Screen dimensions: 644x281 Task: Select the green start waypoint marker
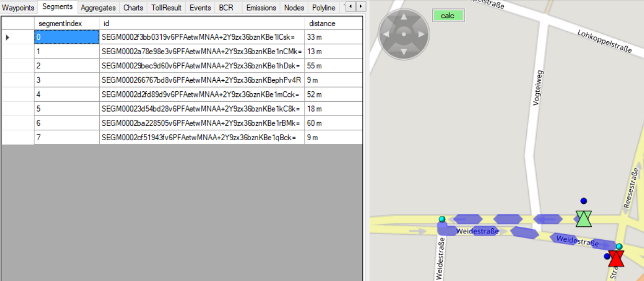pos(584,218)
